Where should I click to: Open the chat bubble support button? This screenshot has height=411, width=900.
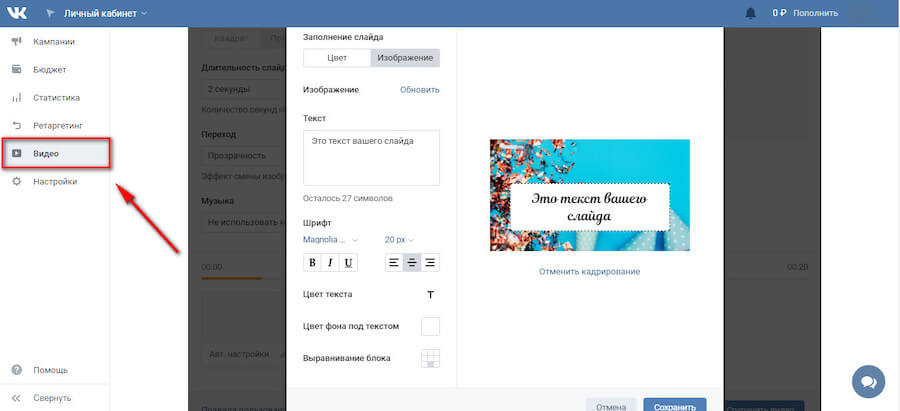868,382
